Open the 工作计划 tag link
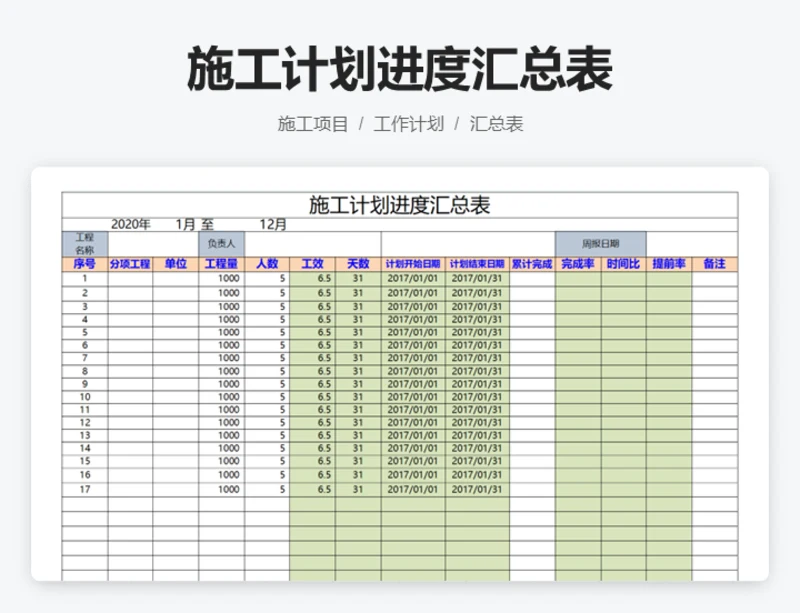800x613 pixels. tap(409, 124)
